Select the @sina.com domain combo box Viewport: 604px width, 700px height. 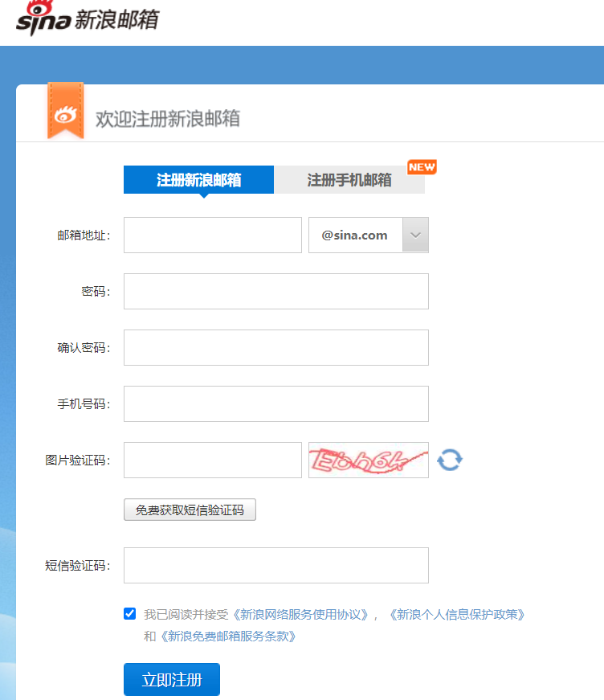click(x=369, y=235)
